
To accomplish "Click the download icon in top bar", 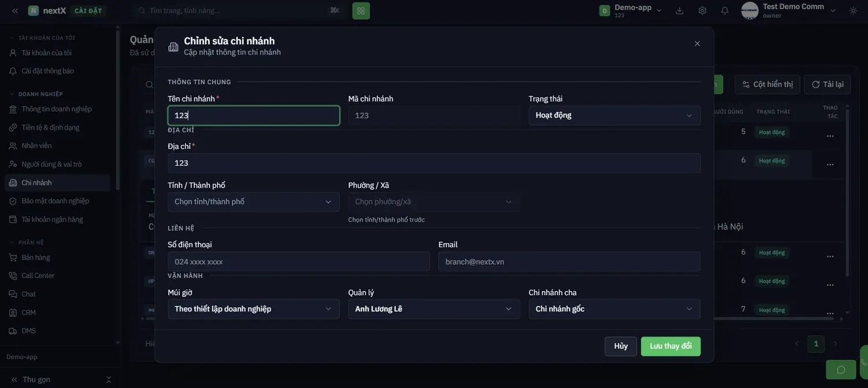I will tap(679, 10).
